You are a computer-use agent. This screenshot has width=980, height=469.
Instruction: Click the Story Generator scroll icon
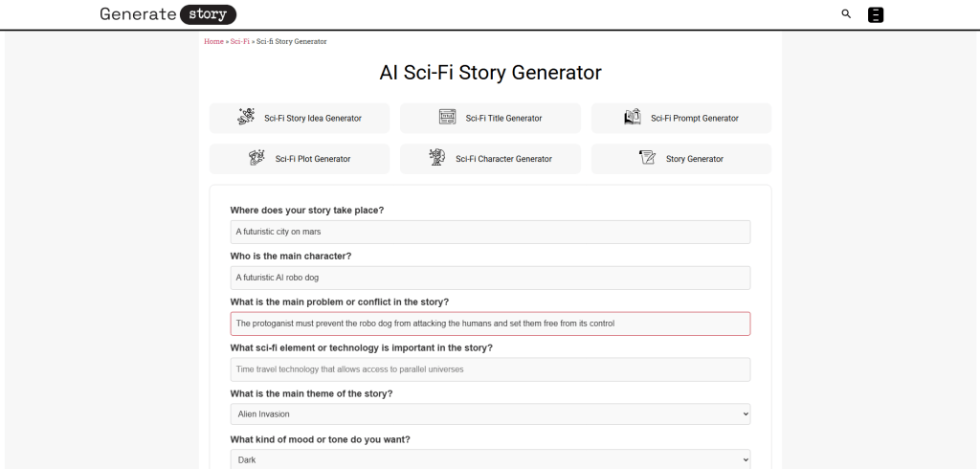(x=647, y=158)
